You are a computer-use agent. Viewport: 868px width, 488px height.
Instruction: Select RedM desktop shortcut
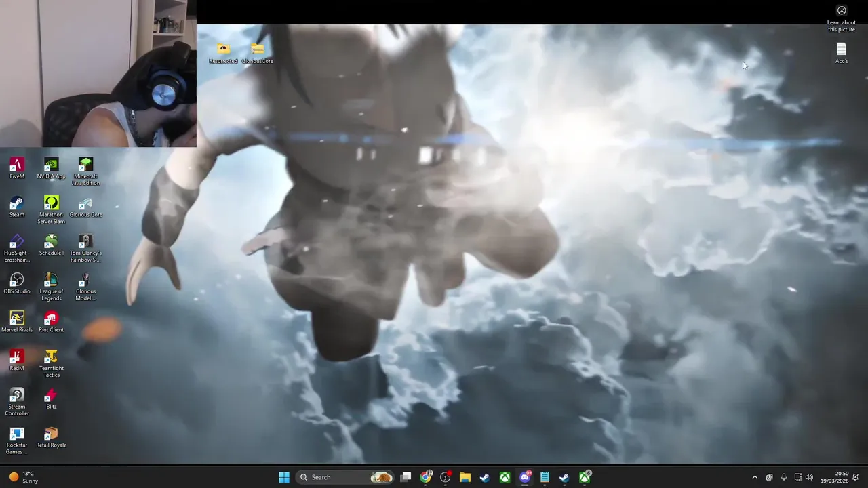(x=17, y=361)
